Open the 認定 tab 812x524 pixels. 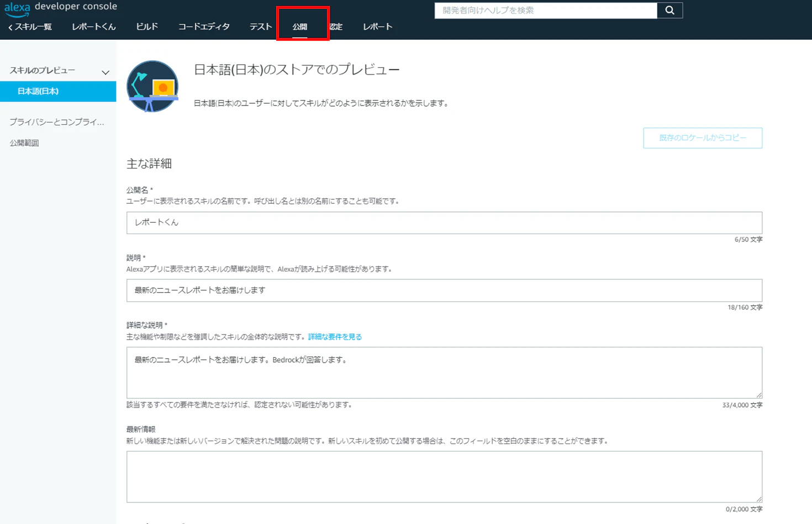[x=336, y=27]
